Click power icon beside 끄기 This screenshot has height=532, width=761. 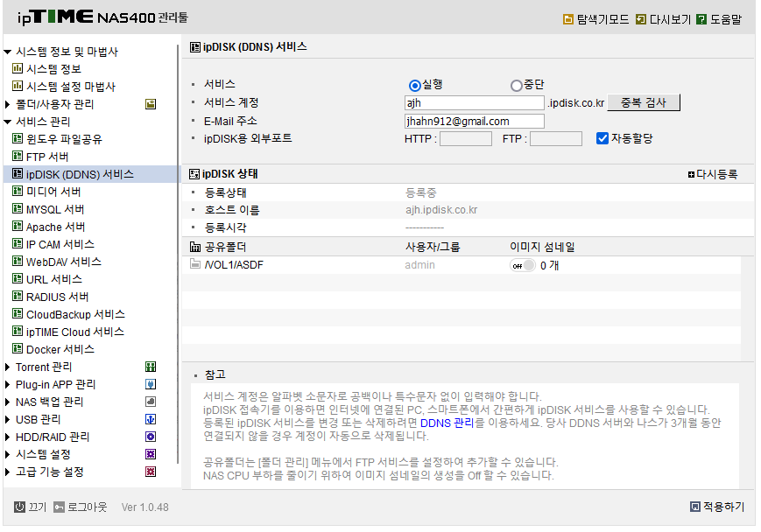(19, 507)
